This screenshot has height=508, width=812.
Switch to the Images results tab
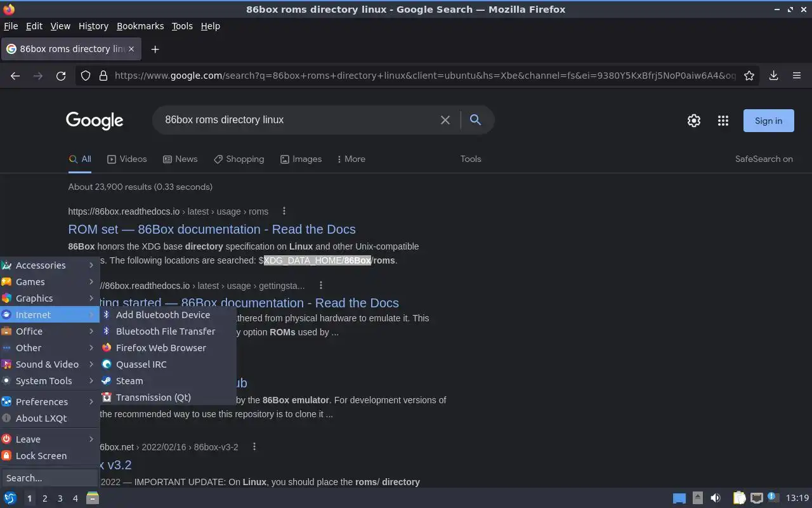click(301, 159)
